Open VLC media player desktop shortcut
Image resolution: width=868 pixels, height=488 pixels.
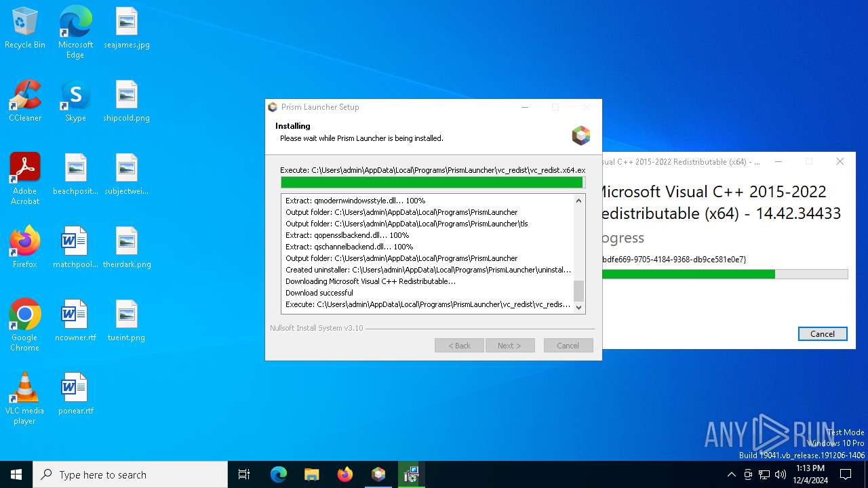[25, 399]
